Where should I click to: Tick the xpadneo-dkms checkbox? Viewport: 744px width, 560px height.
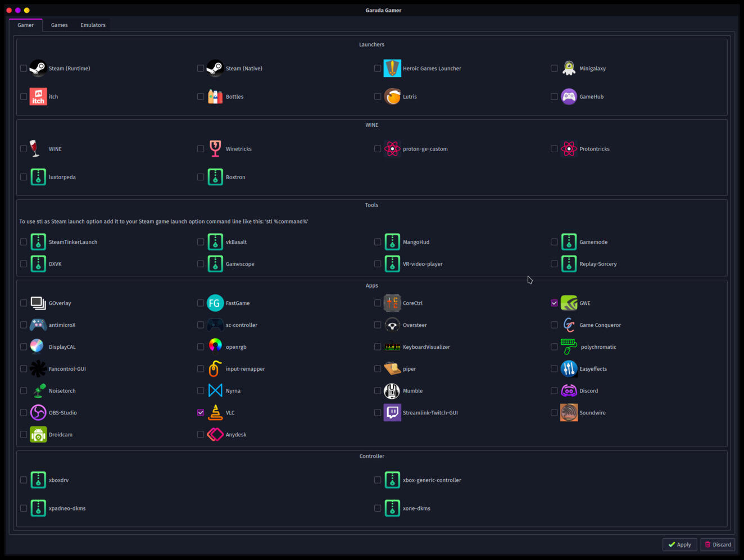tap(24, 508)
